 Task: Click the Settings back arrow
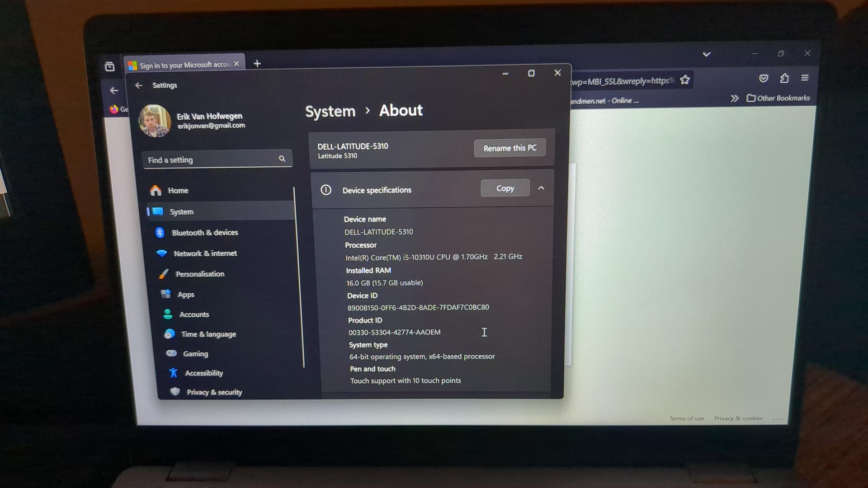[x=139, y=85]
